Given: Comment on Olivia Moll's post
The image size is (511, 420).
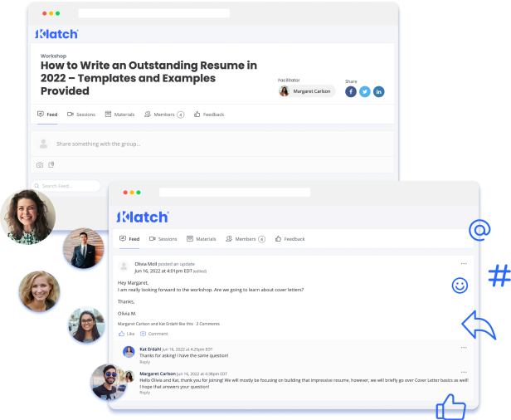Looking at the screenshot, I should (155, 333).
